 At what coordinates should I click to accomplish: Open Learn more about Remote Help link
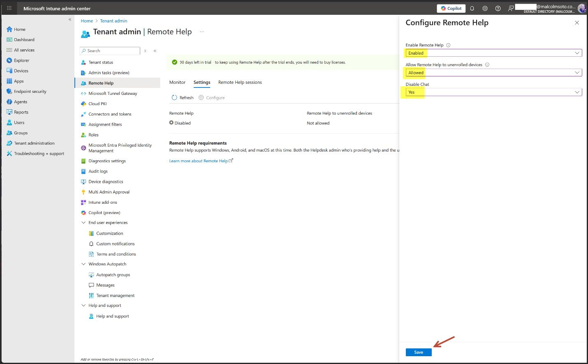pos(199,161)
